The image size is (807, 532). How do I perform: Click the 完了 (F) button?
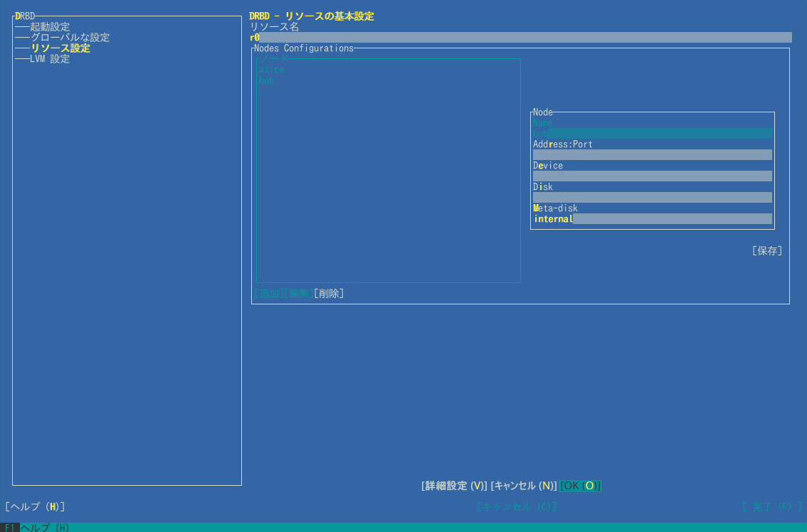click(x=771, y=507)
